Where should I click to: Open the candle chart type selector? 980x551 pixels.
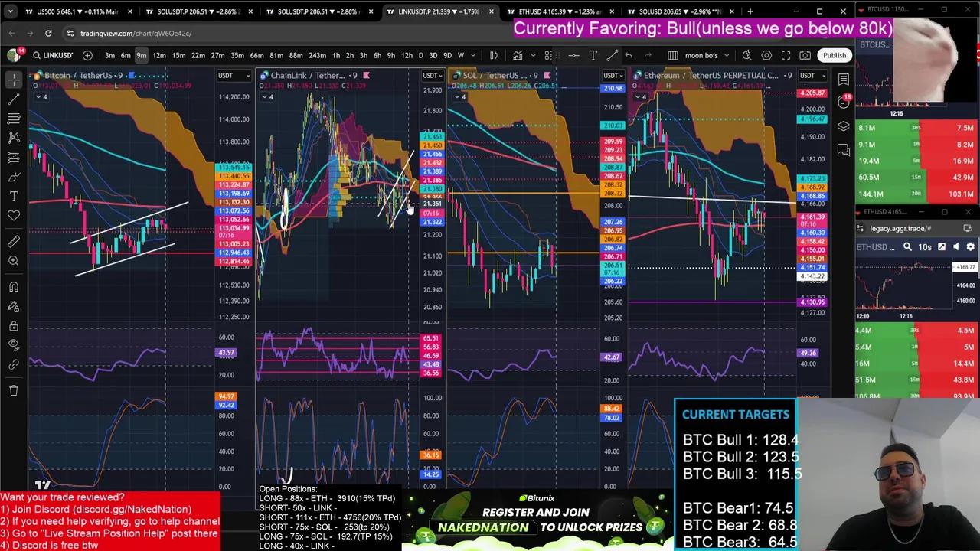coord(494,55)
